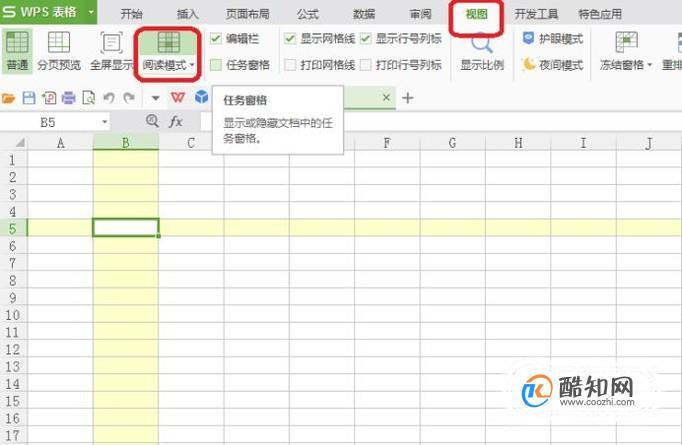This screenshot has height=445, width=682.
Task: Toggle print gridlines (打印网格线) checkbox
Action: point(290,65)
